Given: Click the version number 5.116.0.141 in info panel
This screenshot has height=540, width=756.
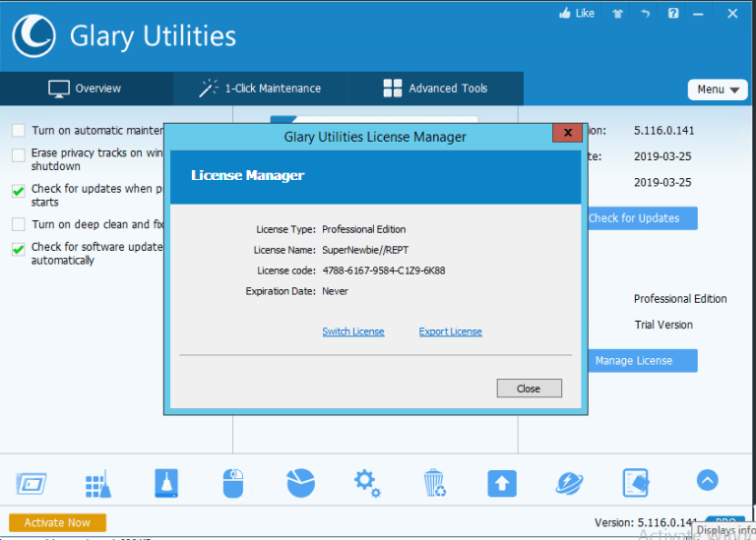Looking at the screenshot, I should pos(663,131).
